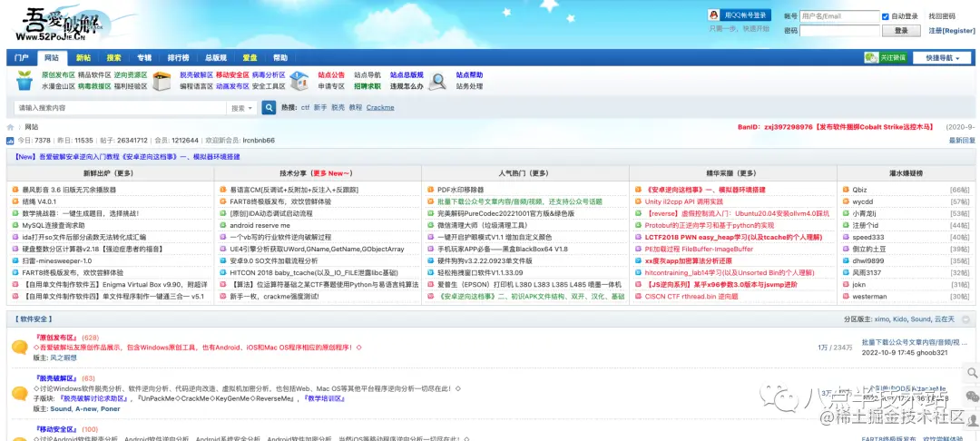Click the marker before Unity il2cpp API 调用实践
Image resolution: width=980 pixels, height=441 pixels.
tap(638, 201)
